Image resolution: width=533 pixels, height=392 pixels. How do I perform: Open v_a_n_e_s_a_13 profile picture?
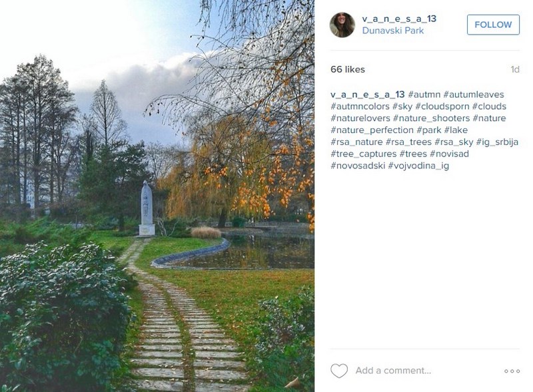click(x=342, y=25)
